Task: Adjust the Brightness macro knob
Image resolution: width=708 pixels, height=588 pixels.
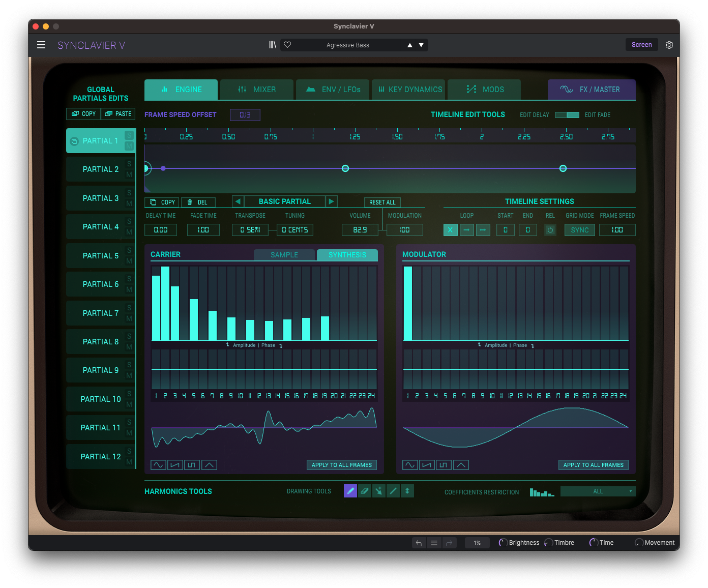Action: pyautogui.click(x=503, y=543)
